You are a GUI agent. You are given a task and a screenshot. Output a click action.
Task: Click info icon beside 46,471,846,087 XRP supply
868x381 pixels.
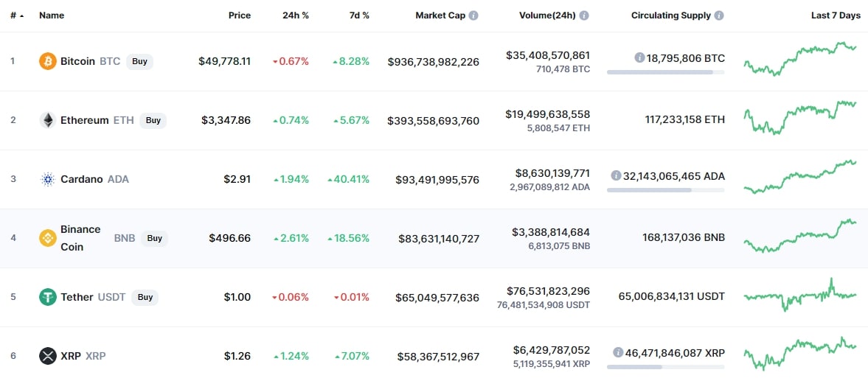click(618, 352)
